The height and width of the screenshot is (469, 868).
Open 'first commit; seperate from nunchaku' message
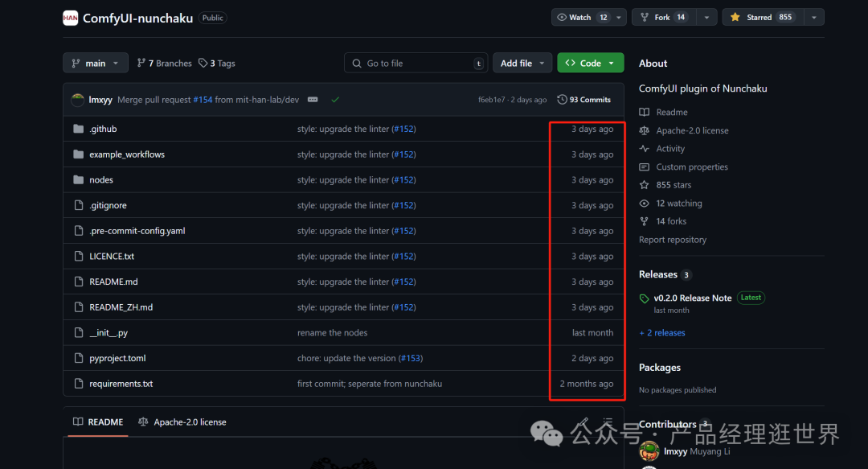[369, 384]
